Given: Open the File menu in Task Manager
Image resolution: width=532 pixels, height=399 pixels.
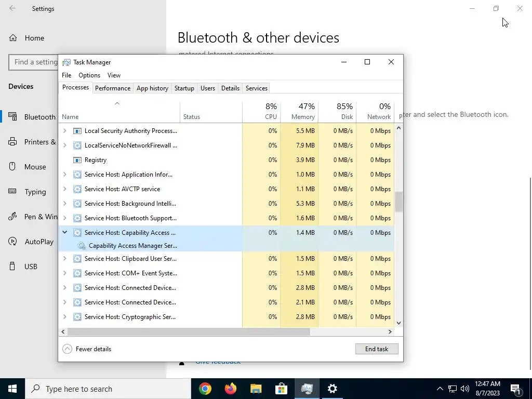Looking at the screenshot, I should [66, 75].
